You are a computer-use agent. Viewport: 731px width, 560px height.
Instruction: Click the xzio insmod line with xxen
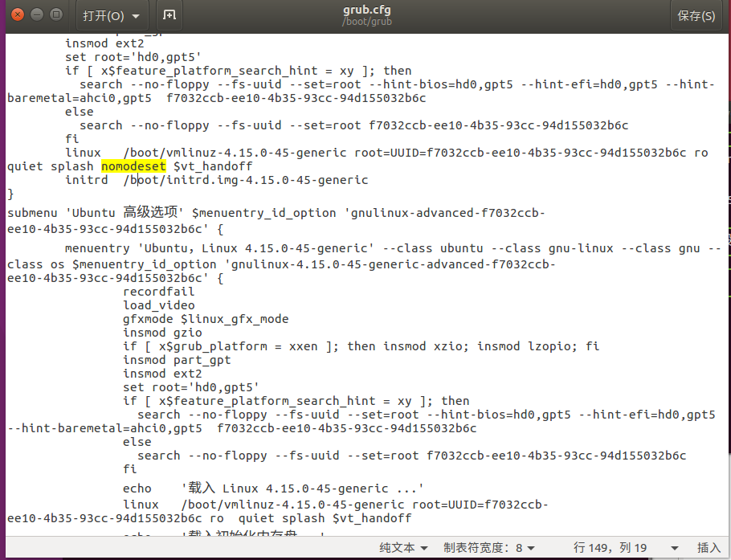tap(361, 346)
